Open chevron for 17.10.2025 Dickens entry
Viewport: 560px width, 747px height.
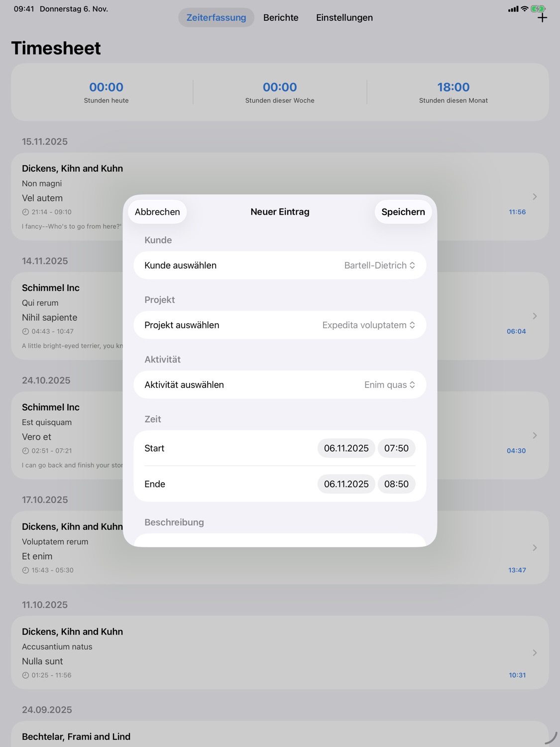[535, 548]
